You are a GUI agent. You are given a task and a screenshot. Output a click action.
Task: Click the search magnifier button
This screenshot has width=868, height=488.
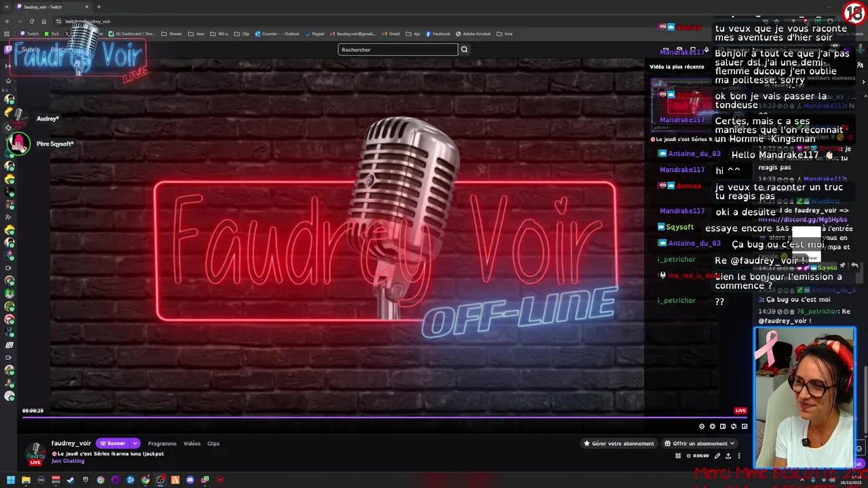(x=465, y=49)
